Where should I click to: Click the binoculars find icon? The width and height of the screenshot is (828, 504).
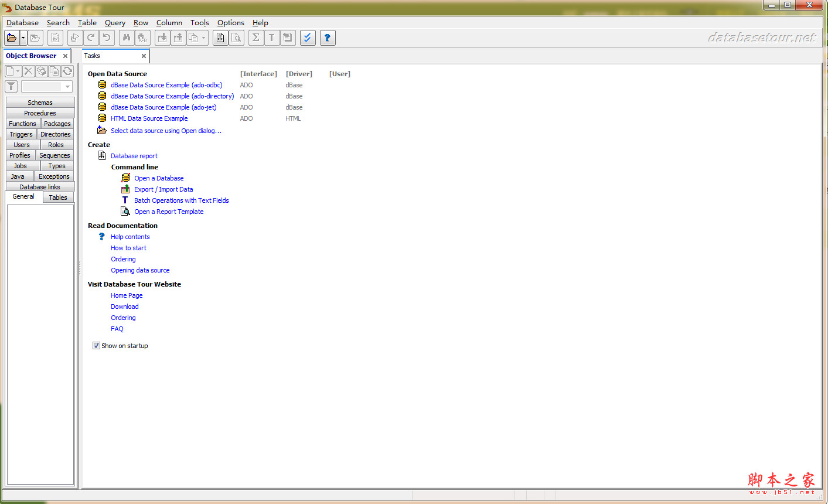[127, 38]
